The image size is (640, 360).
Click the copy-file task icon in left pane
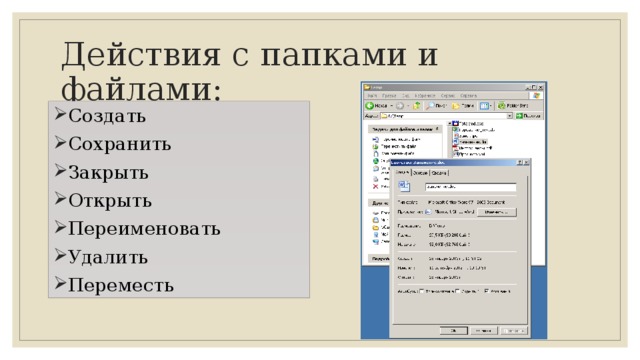tap(376, 153)
